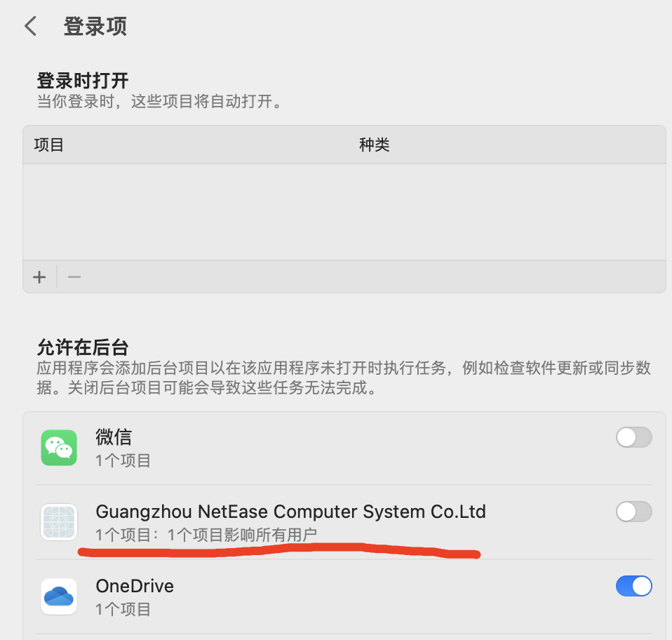
Task: Click the WeChat green app icon
Action: pos(59,448)
